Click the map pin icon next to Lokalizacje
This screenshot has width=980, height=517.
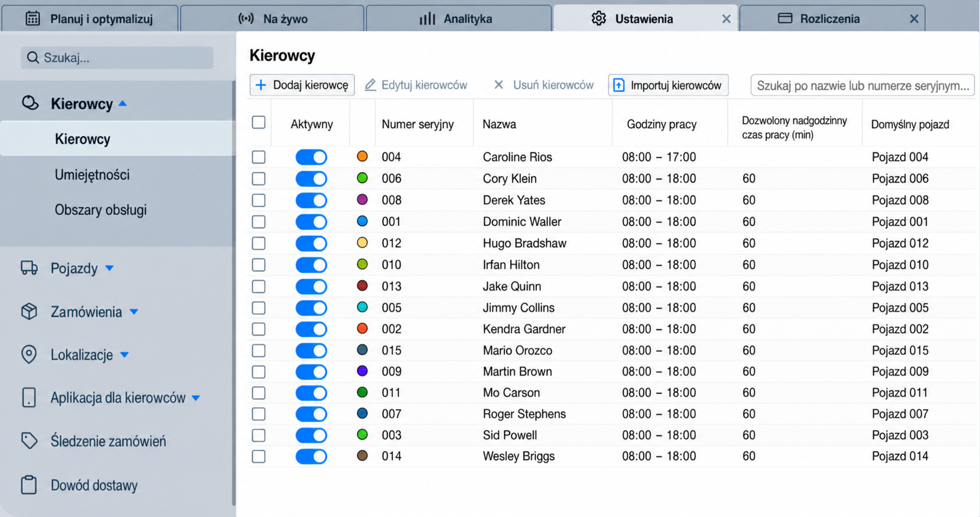[x=29, y=354]
